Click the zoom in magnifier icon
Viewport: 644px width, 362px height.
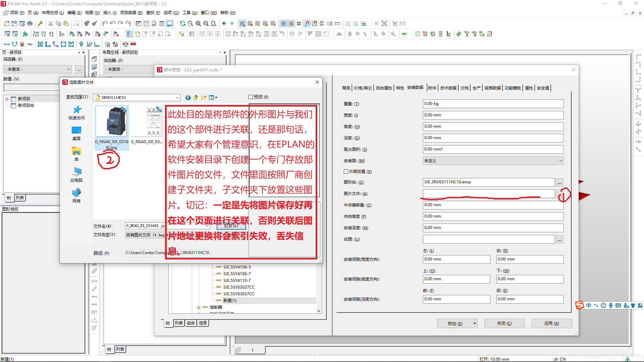point(198,23)
